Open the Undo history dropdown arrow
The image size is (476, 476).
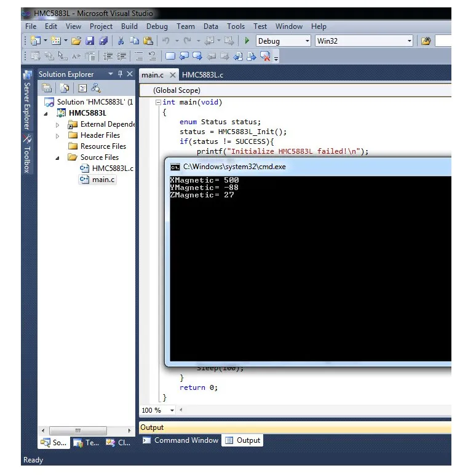177,41
